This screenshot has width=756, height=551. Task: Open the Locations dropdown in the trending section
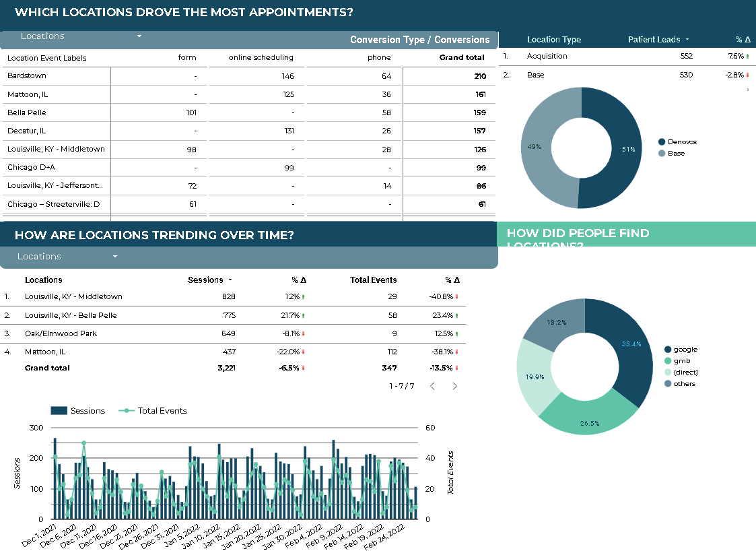pos(67,256)
